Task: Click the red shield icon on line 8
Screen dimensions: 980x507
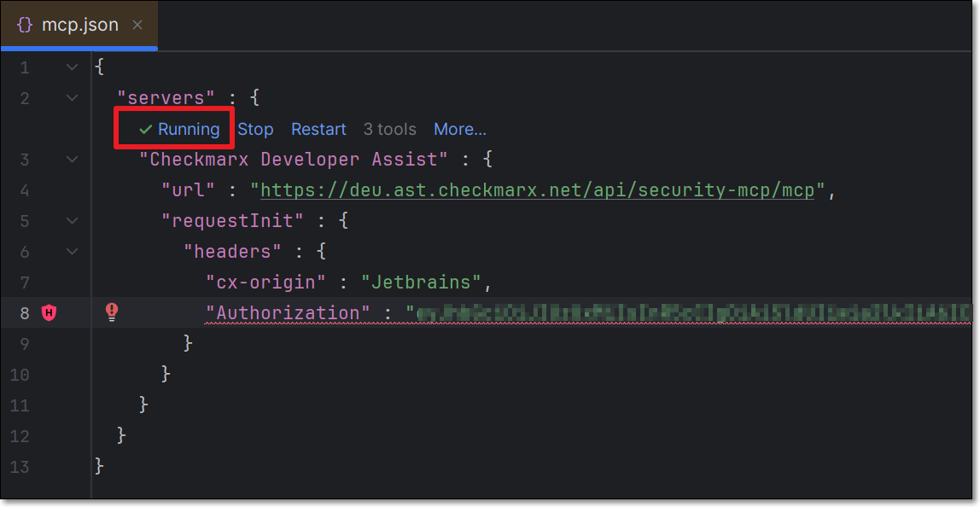Action: click(x=50, y=313)
